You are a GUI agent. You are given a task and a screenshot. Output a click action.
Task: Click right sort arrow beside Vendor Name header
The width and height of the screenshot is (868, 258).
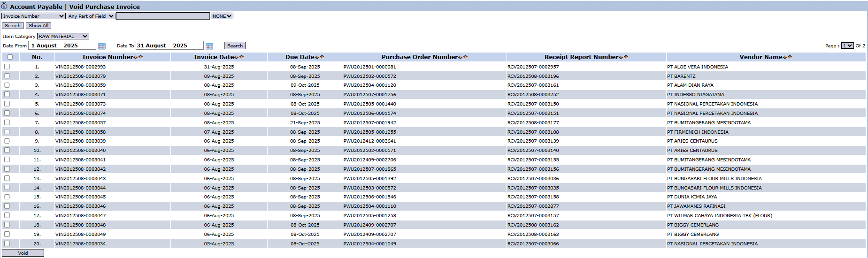tap(790, 57)
